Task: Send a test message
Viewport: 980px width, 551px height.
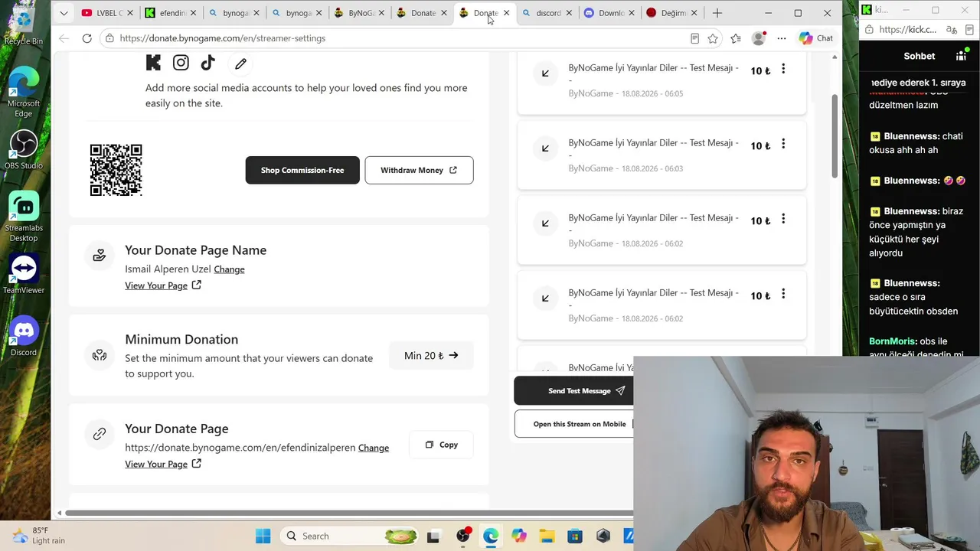Action: (574, 390)
